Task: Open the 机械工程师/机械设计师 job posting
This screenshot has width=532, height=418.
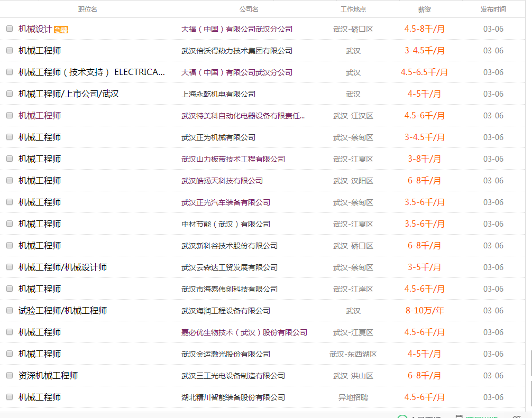Action: click(x=63, y=267)
